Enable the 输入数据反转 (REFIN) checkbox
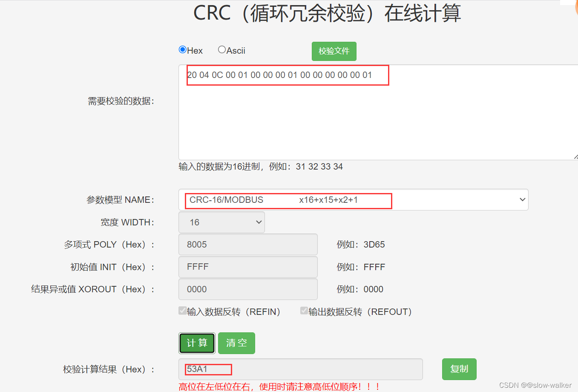This screenshot has height=392, width=578. (183, 311)
